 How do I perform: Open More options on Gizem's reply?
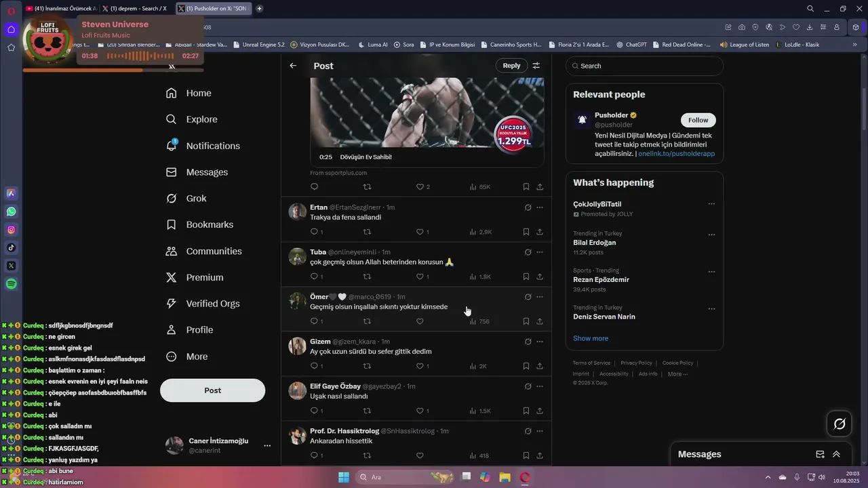click(x=540, y=342)
